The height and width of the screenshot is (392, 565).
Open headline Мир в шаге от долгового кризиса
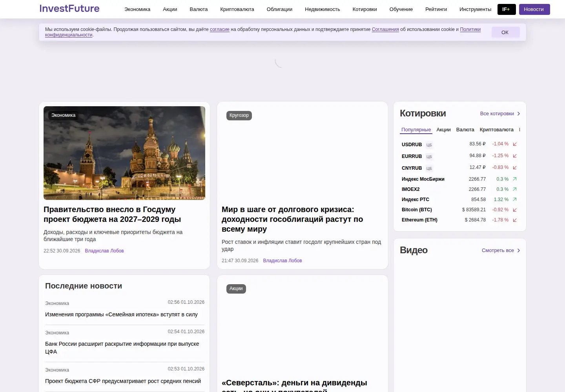pyautogui.click(x=292, y=219)
